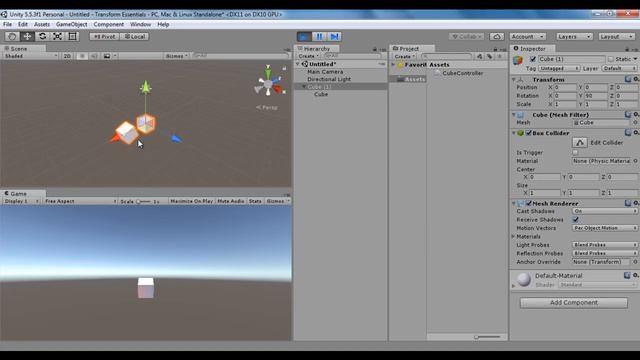This screenshot has width=640, height=360.
Task: Open Display 1 dropdown in Game view
Action: 21,201
